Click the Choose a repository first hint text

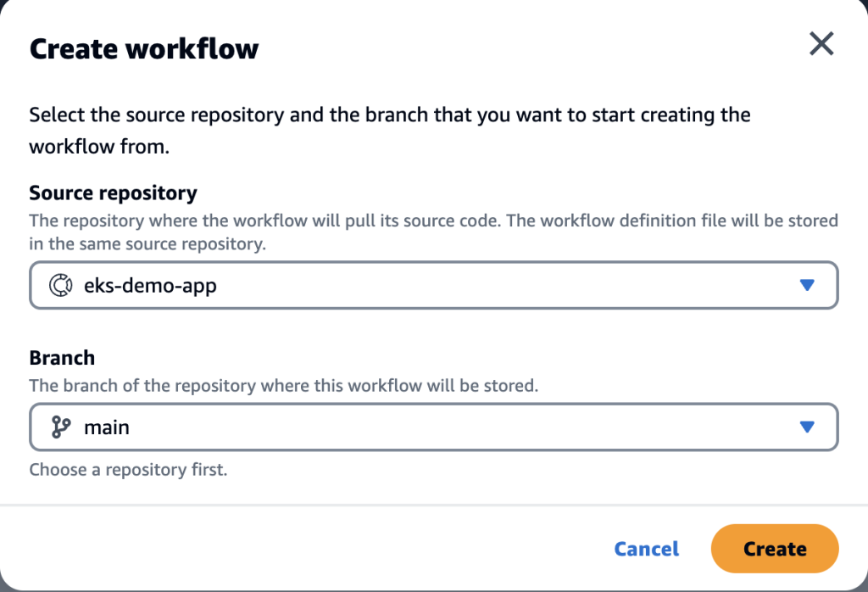128,469
